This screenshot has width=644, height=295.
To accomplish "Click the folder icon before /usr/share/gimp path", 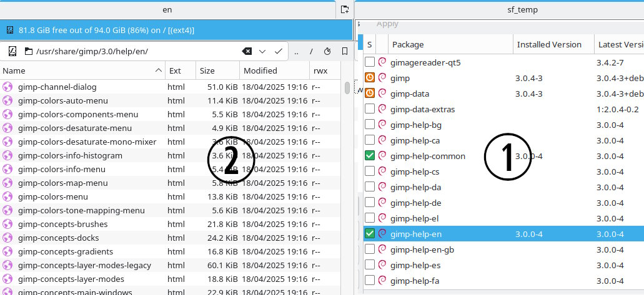I will point(28,51).
